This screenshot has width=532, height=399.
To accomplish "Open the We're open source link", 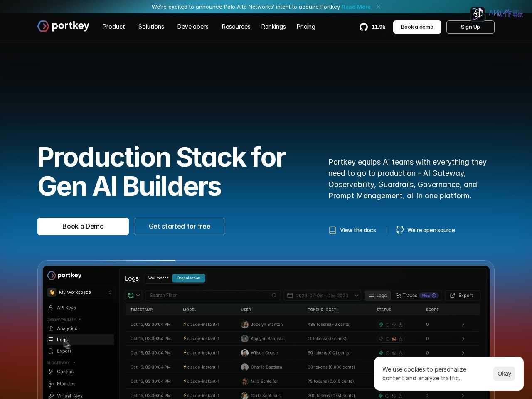I will tap(426, 230).
